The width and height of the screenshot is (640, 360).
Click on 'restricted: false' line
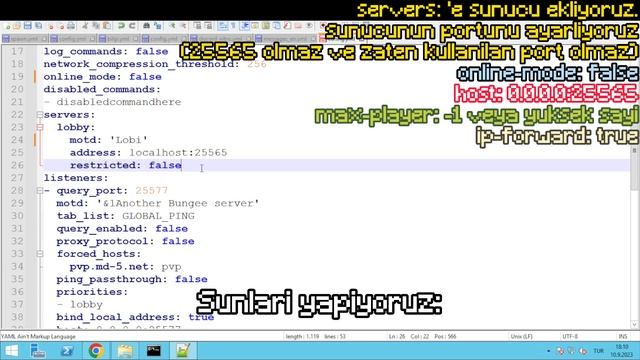coord(126,165)
